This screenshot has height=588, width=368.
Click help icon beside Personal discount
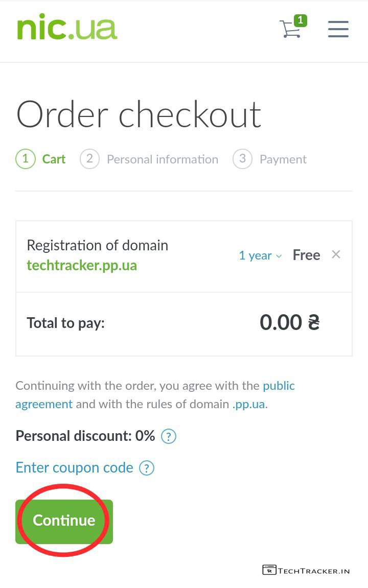point(169,437)
